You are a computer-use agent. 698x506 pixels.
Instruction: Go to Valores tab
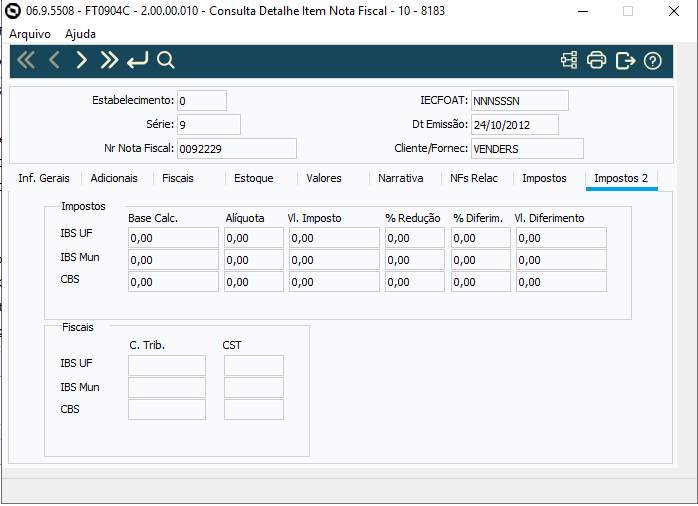(324, 178)
